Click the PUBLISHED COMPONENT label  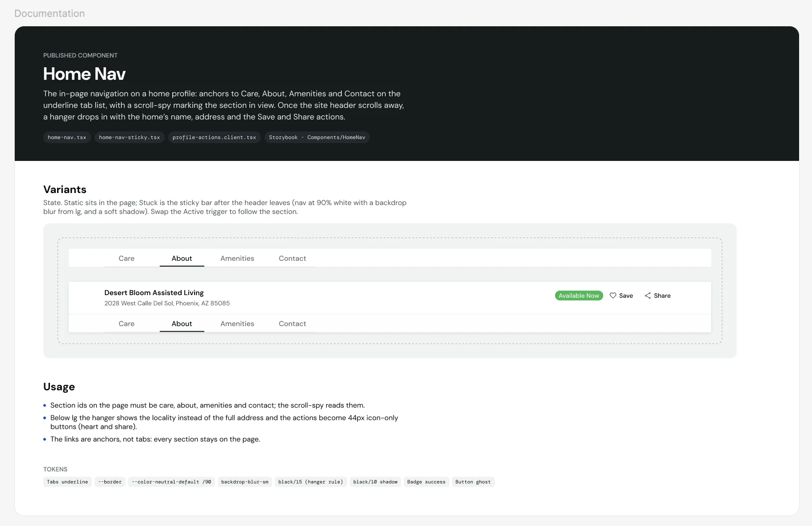(x=80, y=55)
